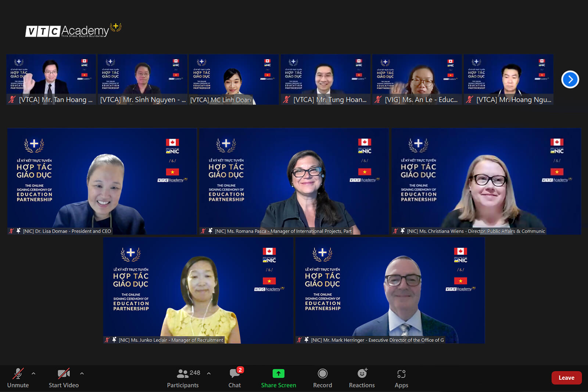The image size is (588, 392).
Task: Show next page of participant thumbnails
Action: coord(570,79)
